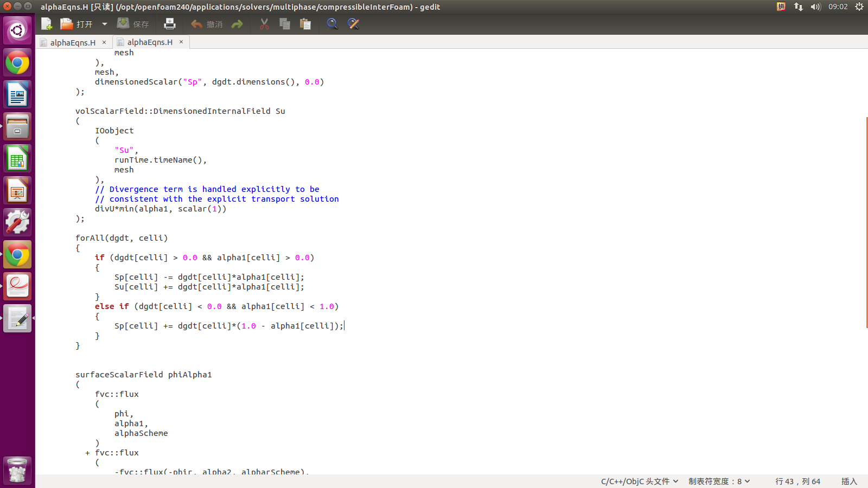Click the editor vertical scrollbar
This screenshot has height=488, width=868.
pyautogui.click(x=866, y=222)
